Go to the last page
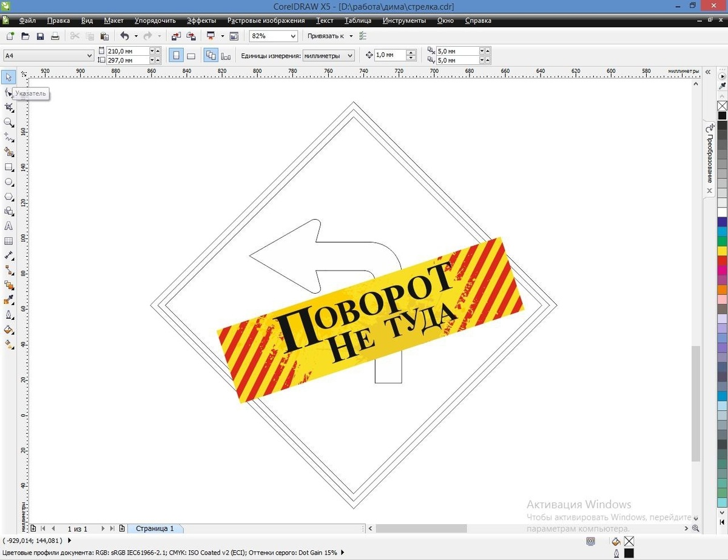 pyautogui.click(x=112, y=528)
